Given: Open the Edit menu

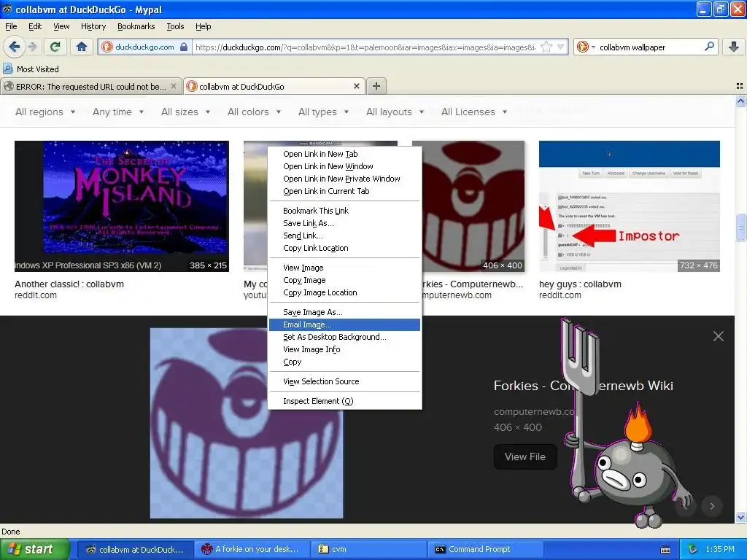Looking at the screenshot, I should (35, 26).
